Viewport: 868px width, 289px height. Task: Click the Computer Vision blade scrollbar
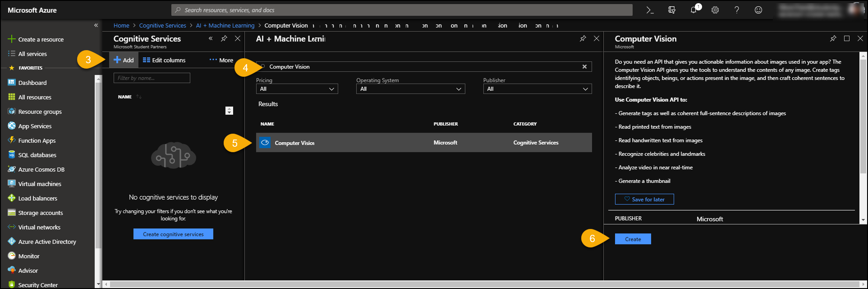pos(863,117)
